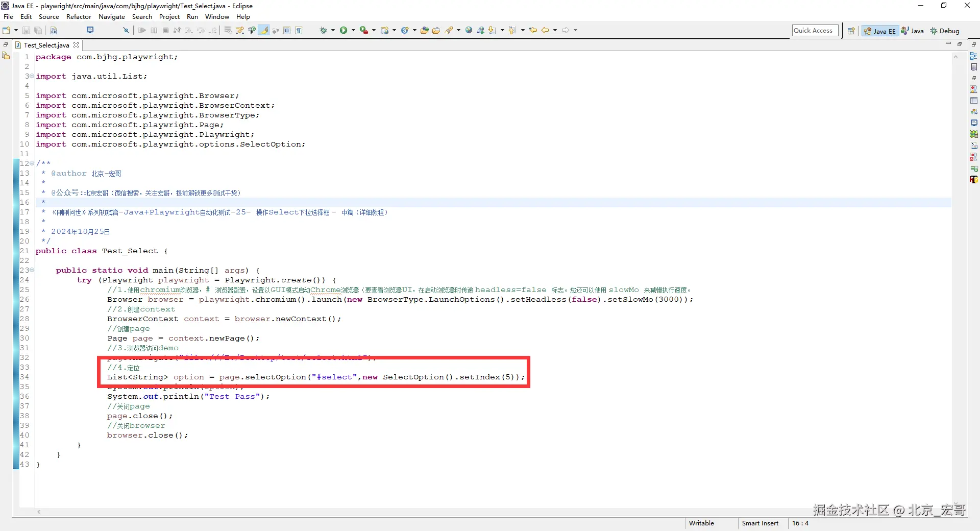Collapse the main method fold at line 23
The image size is (980, 531).
point(32,270)
